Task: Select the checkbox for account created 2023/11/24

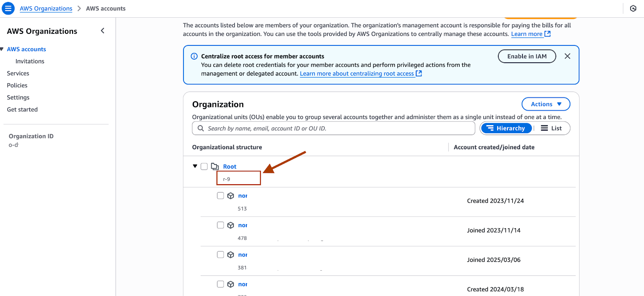Action: 220,196
